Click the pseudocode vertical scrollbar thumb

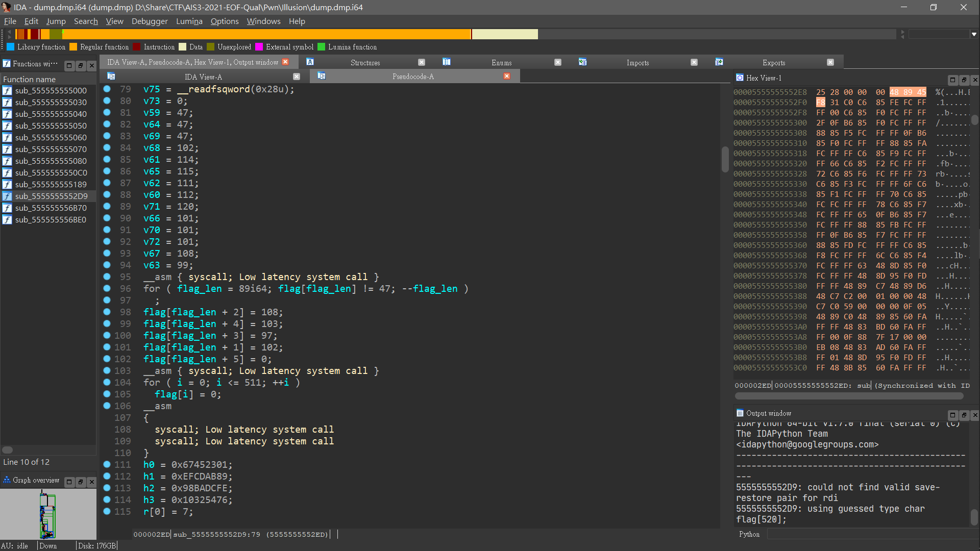725,159
